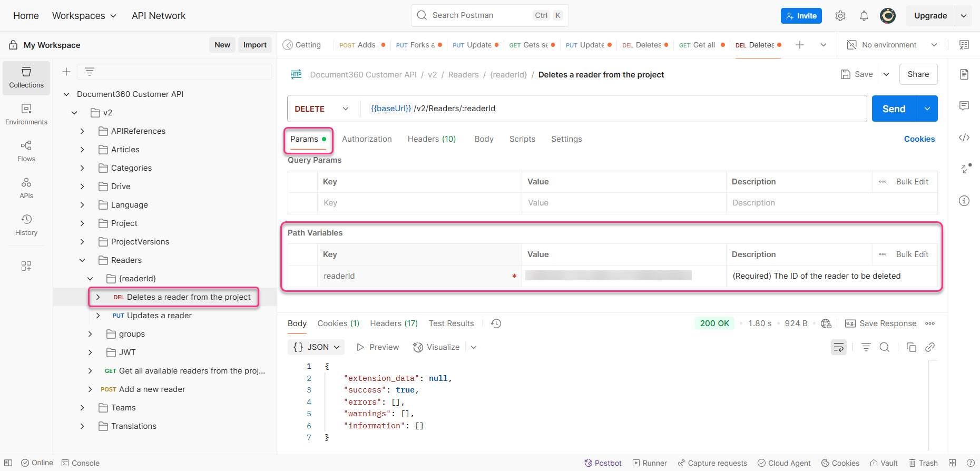Screen dimensions: 980x471
Task: Click Save Response
Action: click(881, 323)
